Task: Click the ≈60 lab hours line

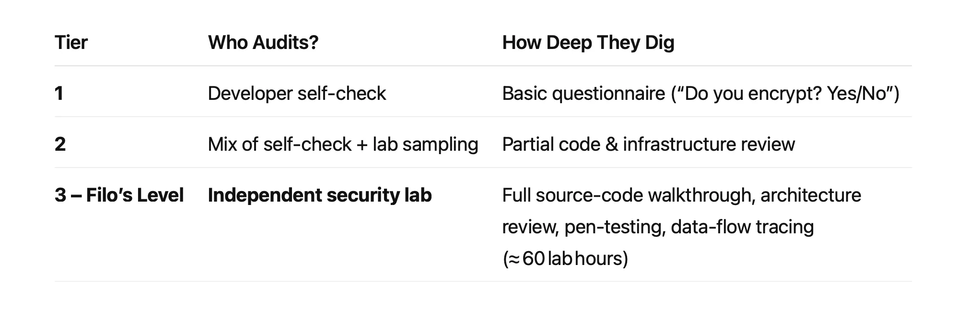Action: tap(565, 259)
